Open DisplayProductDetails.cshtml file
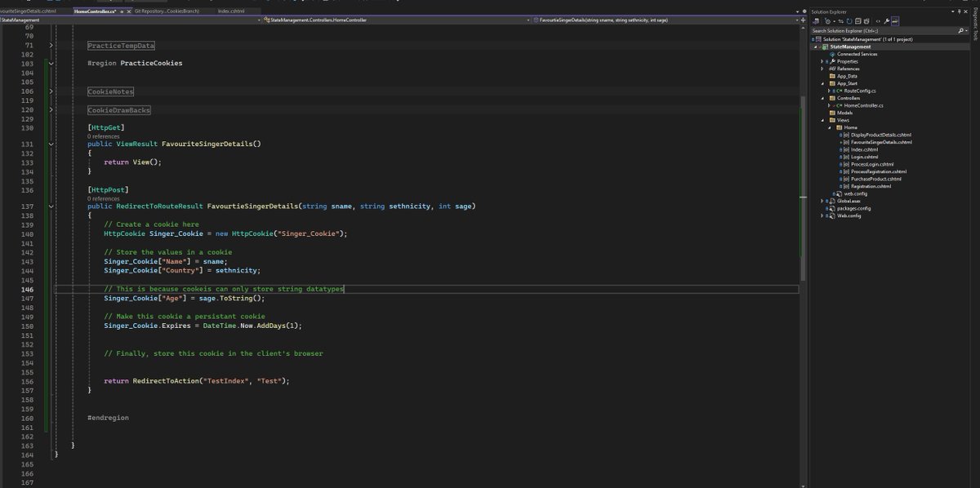Viewport: 980px width, 488px height. point(880,135)
